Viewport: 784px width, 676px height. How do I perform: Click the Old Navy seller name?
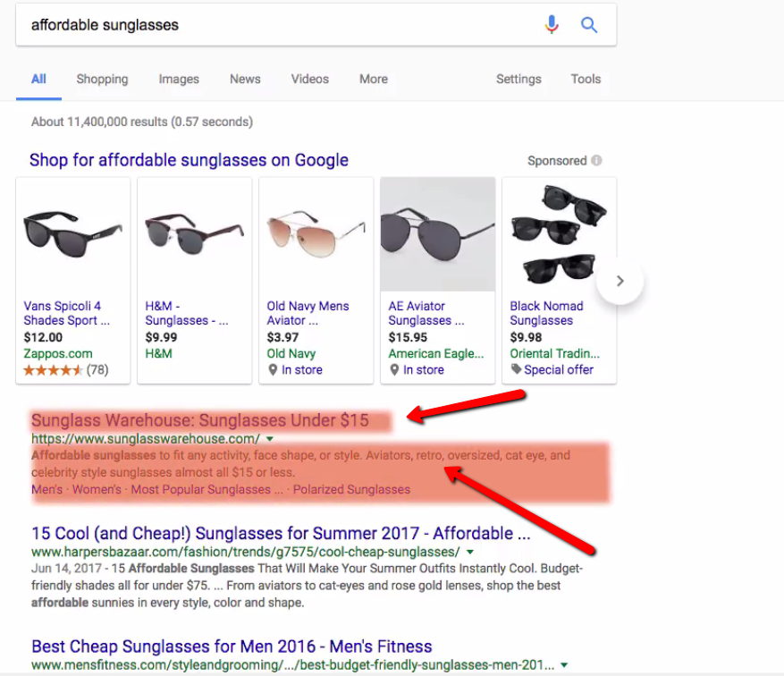[291, 353]
